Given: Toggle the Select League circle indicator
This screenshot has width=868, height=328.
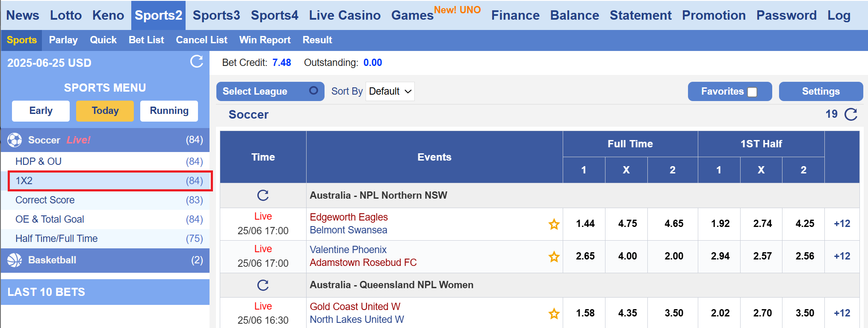Looking at the screenshot, I should (313, 91).
